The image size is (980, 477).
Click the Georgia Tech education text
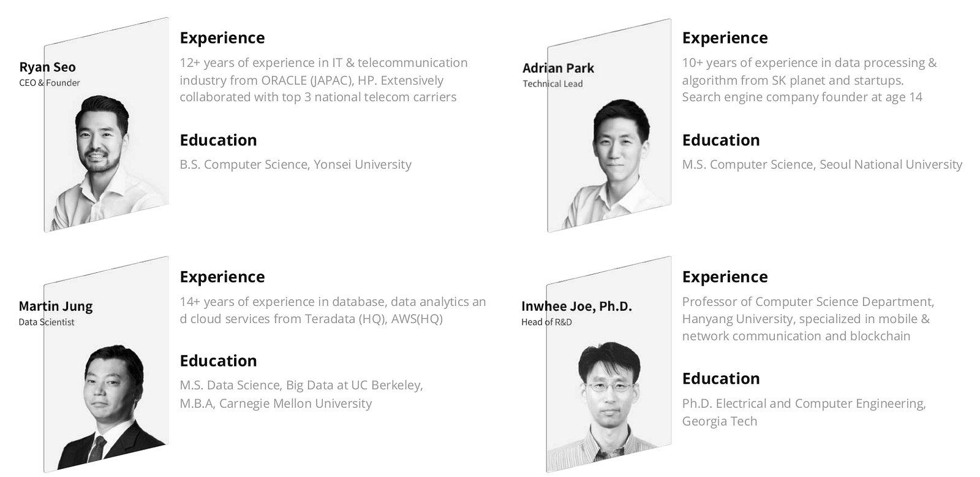tap(719, 421)
